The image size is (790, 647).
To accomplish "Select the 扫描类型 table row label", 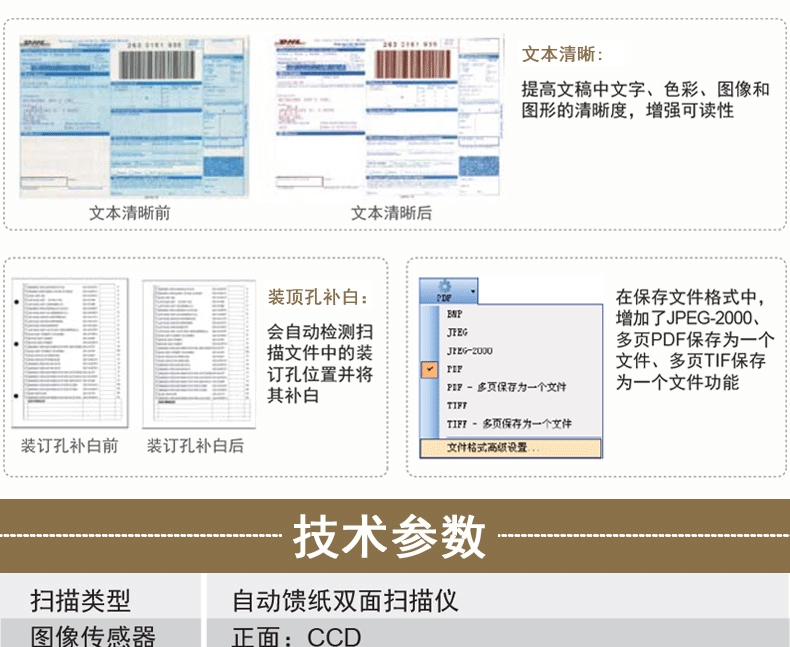I will coord(80,600).
